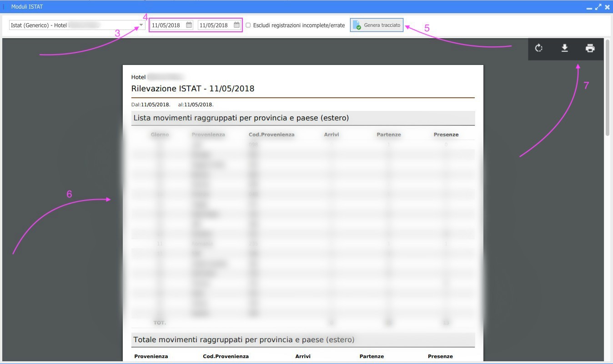Click the 'Dal:11/05/2018.' text in report

tap(151, 105)
